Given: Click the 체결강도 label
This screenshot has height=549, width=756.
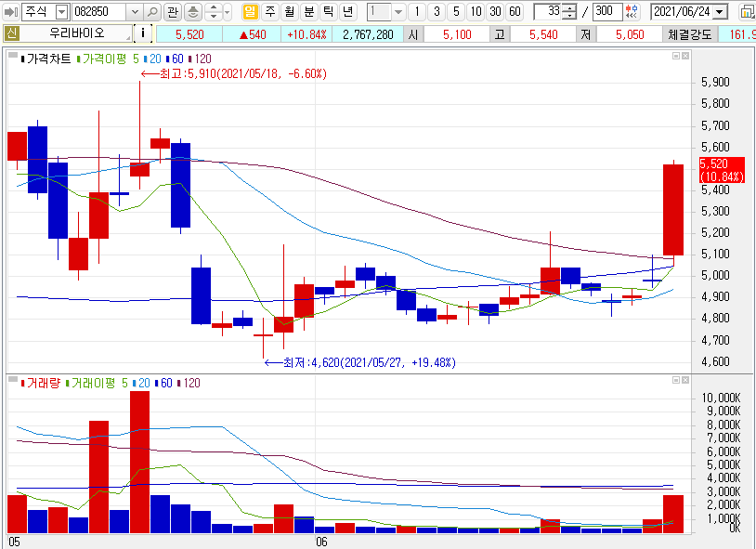Looking at the screenshot, I should pos(690,34).
